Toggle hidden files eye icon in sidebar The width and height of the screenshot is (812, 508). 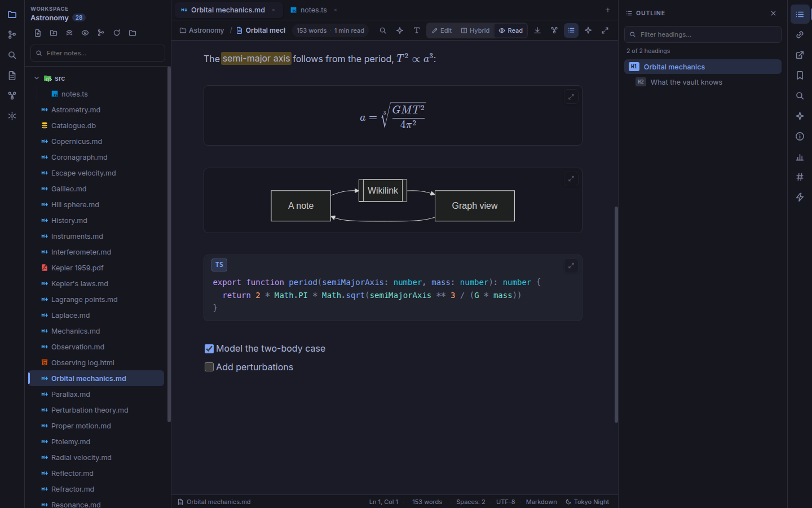(x=85, y=33)
